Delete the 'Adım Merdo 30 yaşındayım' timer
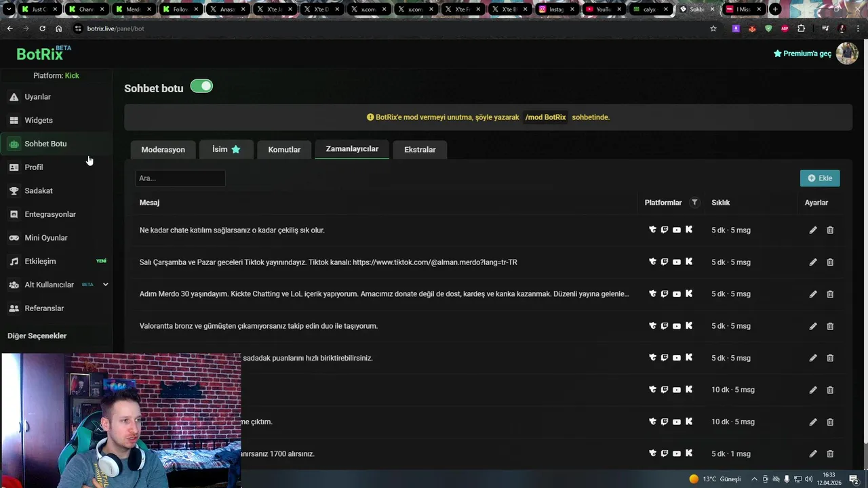The image size is (868, 488). (830, 294)
